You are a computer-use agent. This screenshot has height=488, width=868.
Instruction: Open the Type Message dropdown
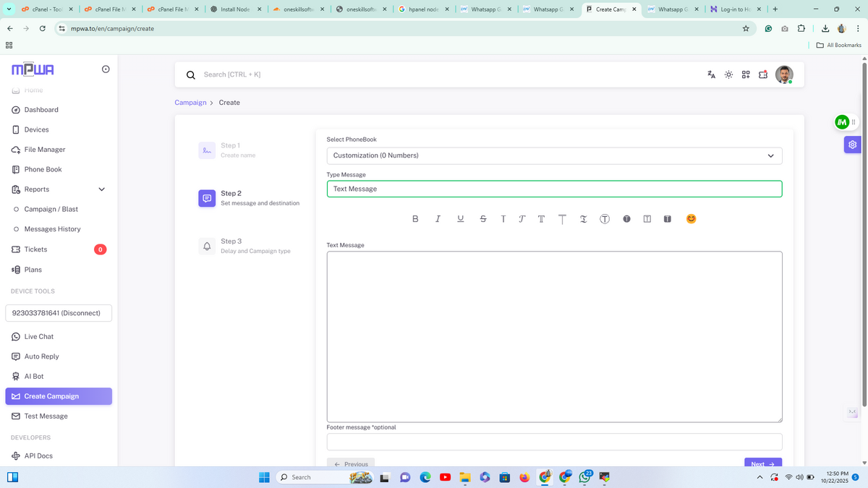(554, 189)
